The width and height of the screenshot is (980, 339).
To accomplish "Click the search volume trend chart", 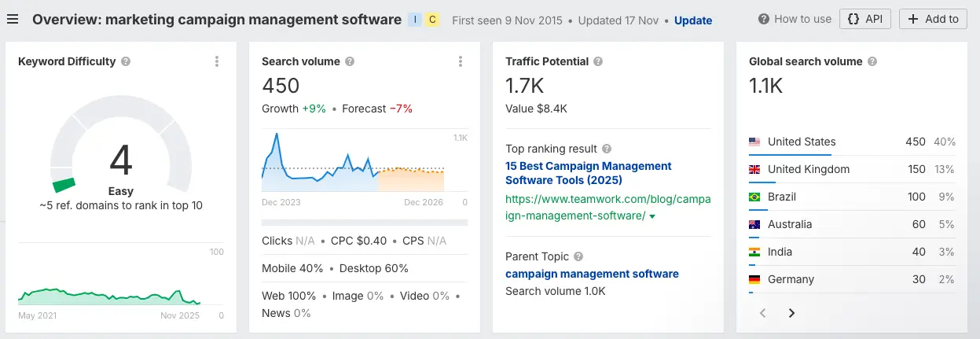I will click(x=353, y=163).
